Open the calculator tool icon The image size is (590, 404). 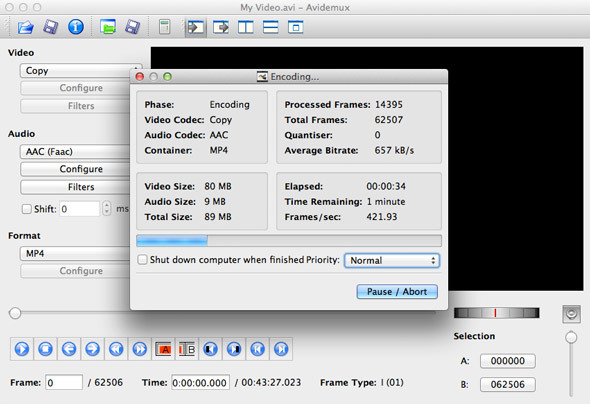pyautogui.click(x=164, y=27)
